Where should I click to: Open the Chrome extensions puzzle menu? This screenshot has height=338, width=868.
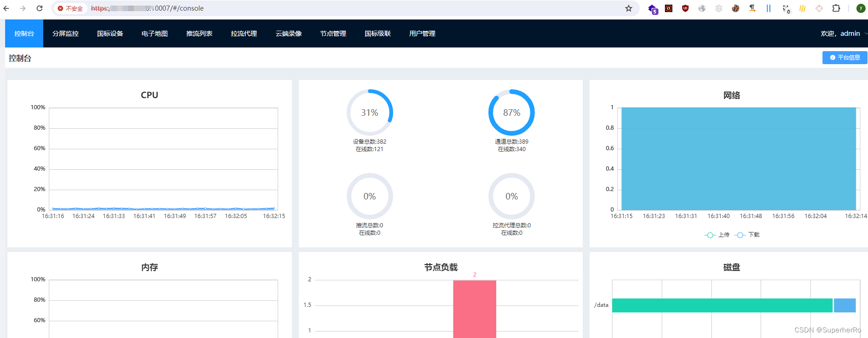coord(836,8)
